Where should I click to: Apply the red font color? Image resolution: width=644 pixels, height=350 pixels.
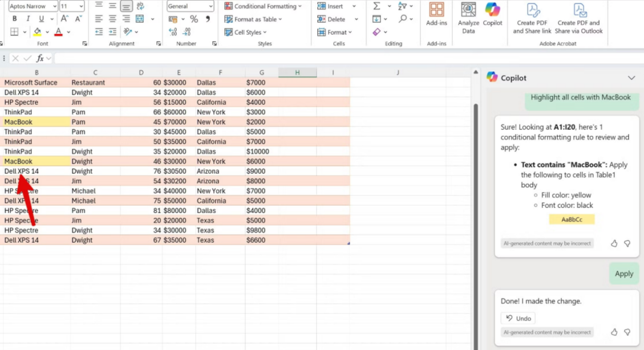coord(58,31)
